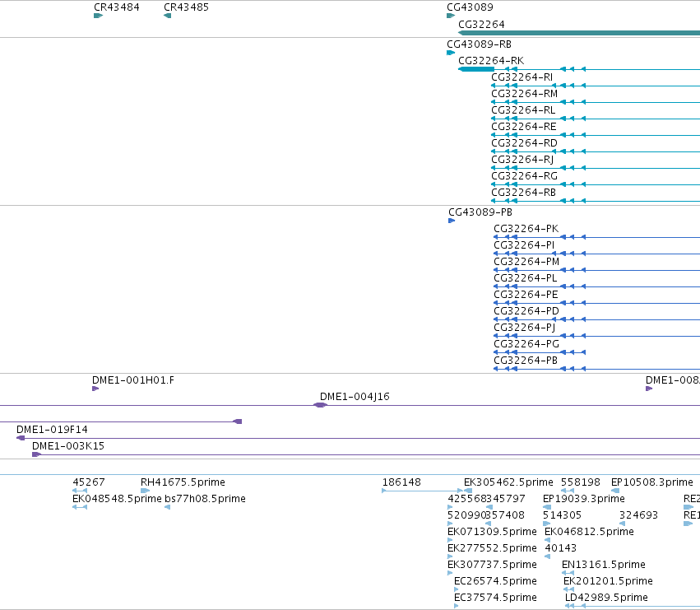Select transcript CG32264-RL
This screenshot has height=610, width=700.
pyautogui.click(x=523, y=110)
